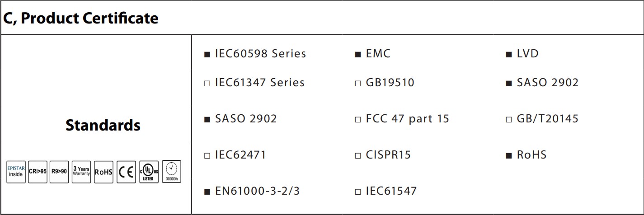Check the GB19510 checkbox

[358, 84]
